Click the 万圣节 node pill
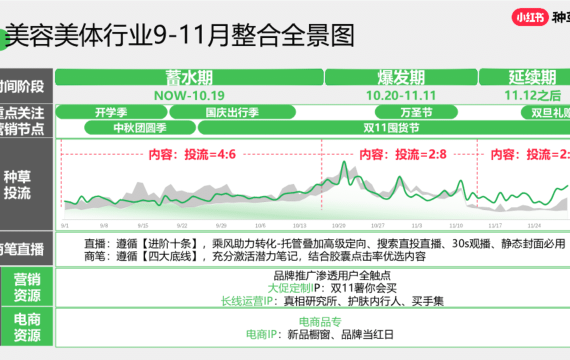 coord(416,112)
